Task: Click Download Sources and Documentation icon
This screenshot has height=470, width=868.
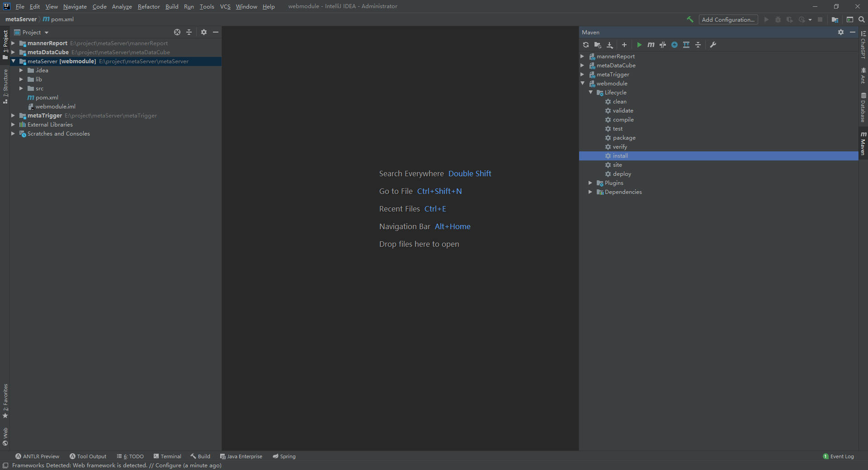Action: coord(609,45)
